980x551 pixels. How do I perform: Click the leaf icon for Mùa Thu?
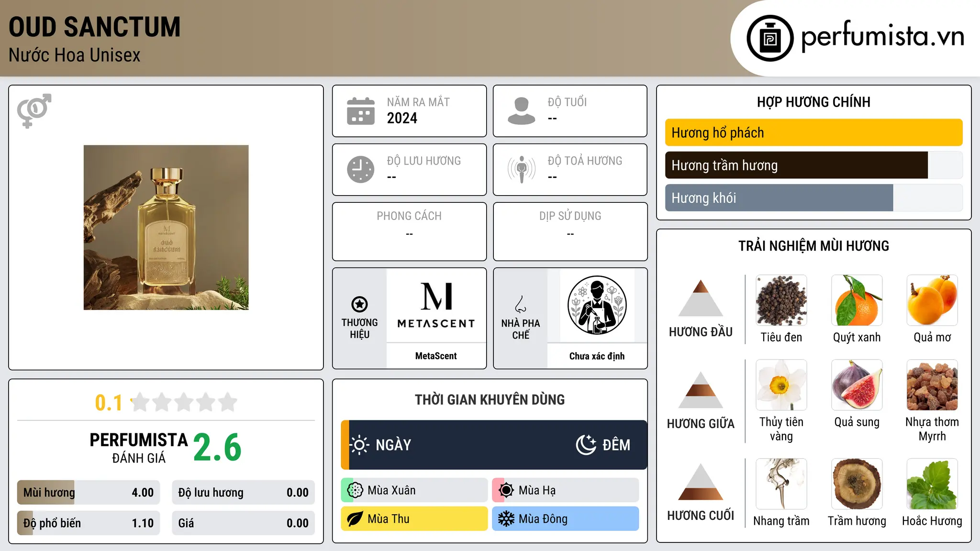tap(355, 519)
